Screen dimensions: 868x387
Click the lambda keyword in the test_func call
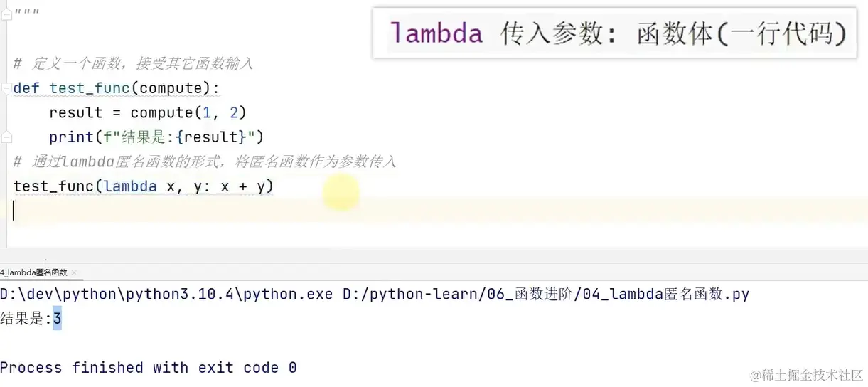[x=130, y=186]
